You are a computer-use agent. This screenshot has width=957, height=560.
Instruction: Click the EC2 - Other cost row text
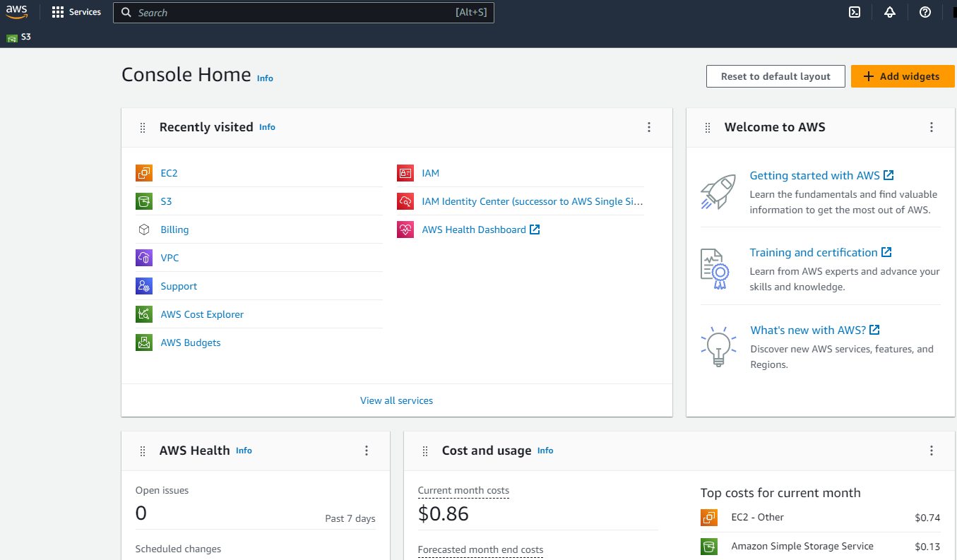pyautogui.click(x=758, y=517)
